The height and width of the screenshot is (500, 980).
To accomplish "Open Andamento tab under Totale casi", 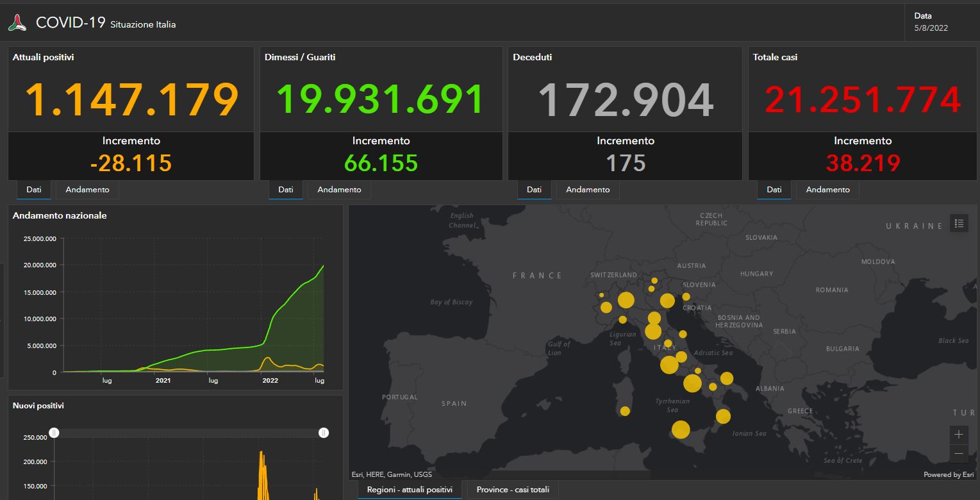I will point(827,190).
